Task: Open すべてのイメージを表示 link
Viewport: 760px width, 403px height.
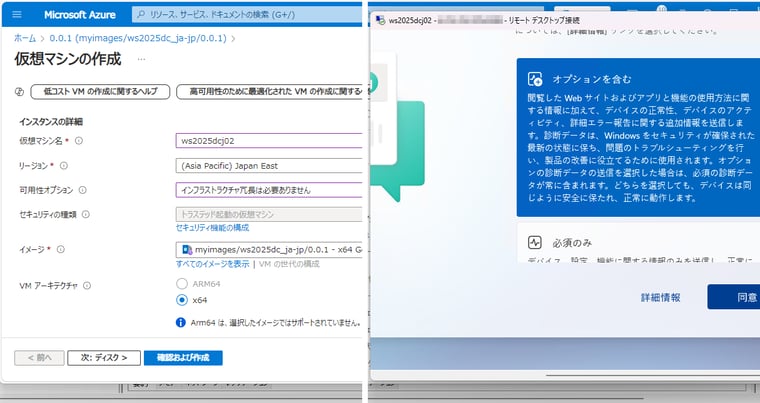Action: [x=212, y=264]
